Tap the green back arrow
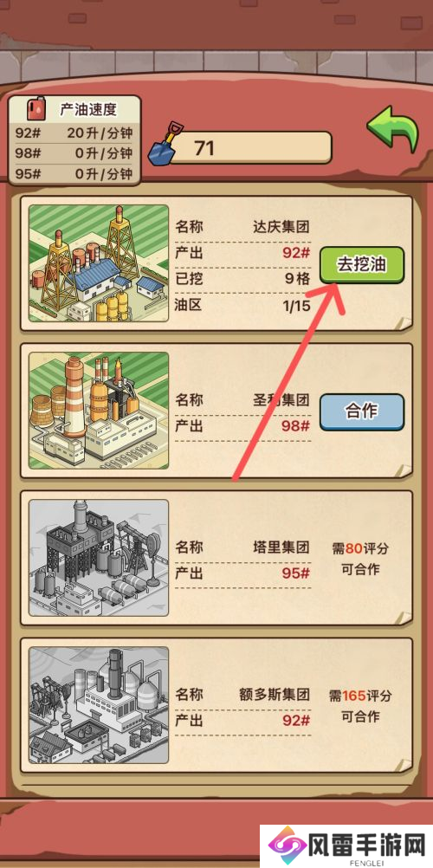This screenshot has width=433, height=868. 393,130
